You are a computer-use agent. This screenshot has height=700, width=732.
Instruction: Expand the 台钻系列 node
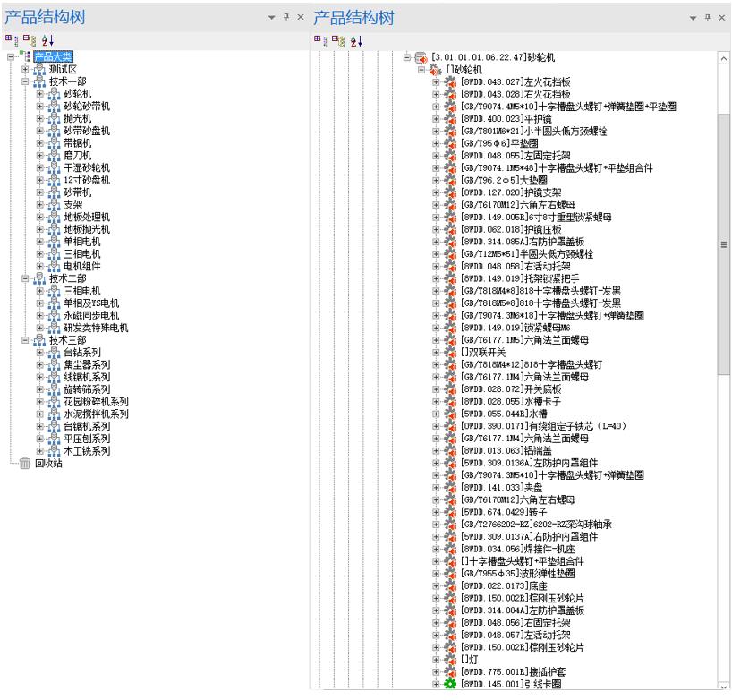pyautogui.click(x=39, y=352)
